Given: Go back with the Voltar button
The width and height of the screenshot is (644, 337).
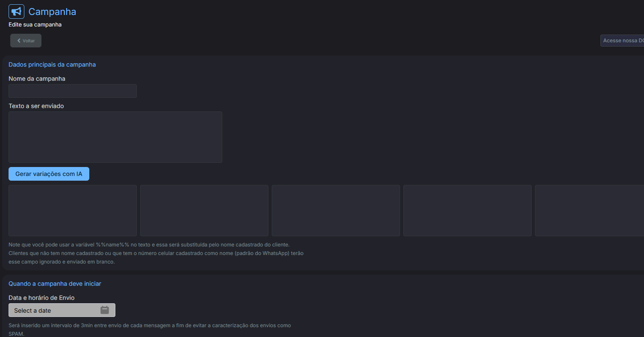Looking at the screenshot, I should 26,41.
